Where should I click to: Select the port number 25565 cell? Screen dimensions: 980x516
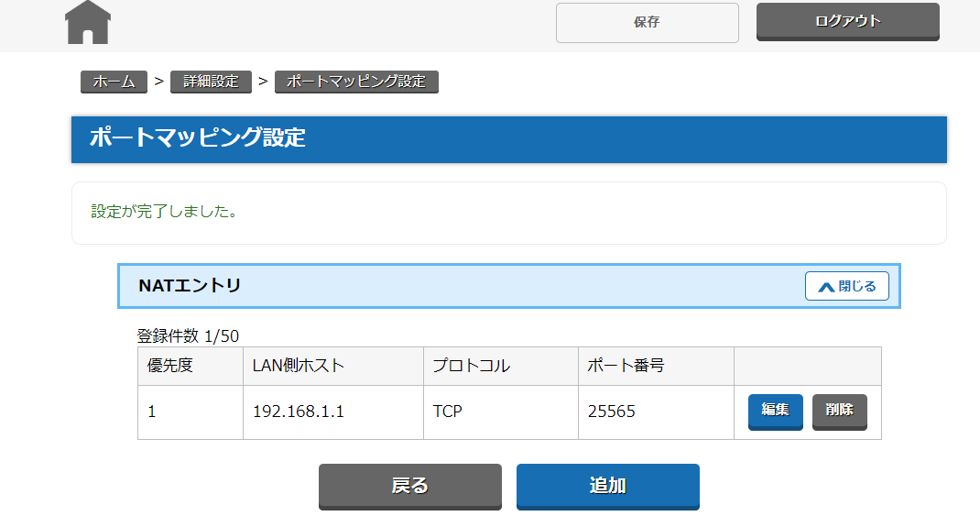click(656, 412)
